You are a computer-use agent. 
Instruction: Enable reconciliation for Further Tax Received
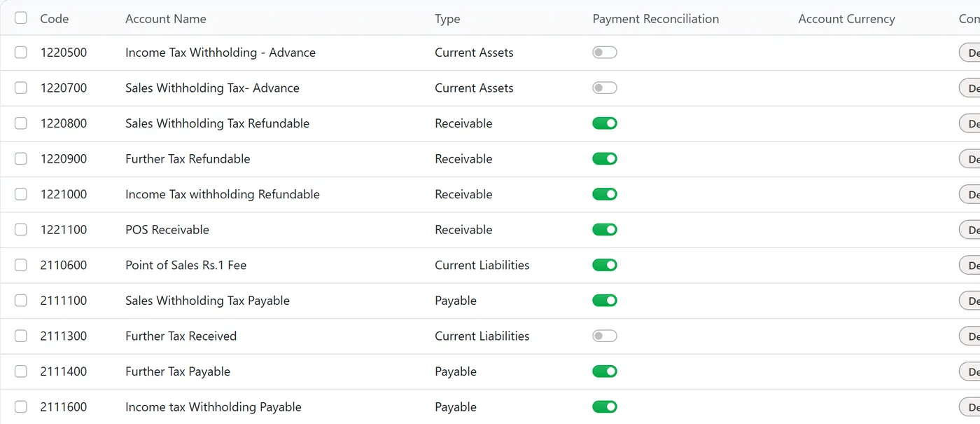[605, 336]
